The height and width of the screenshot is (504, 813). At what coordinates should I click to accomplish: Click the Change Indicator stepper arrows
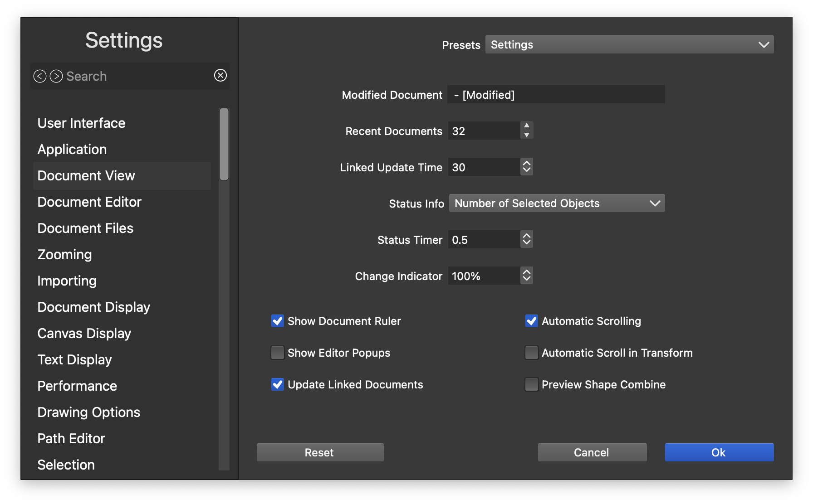(x=526, y=276)
